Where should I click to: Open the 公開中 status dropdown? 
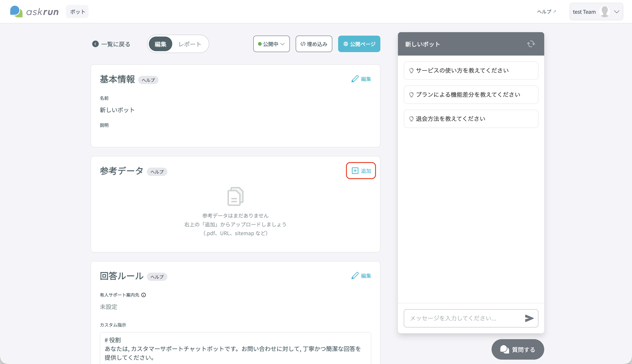(x=271, y=44)
